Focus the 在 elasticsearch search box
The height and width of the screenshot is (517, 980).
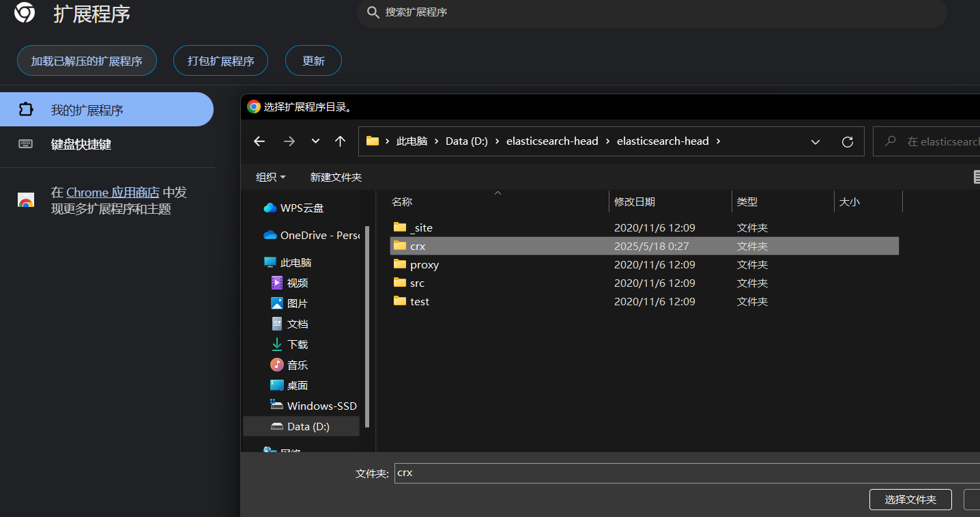point(927,141)
